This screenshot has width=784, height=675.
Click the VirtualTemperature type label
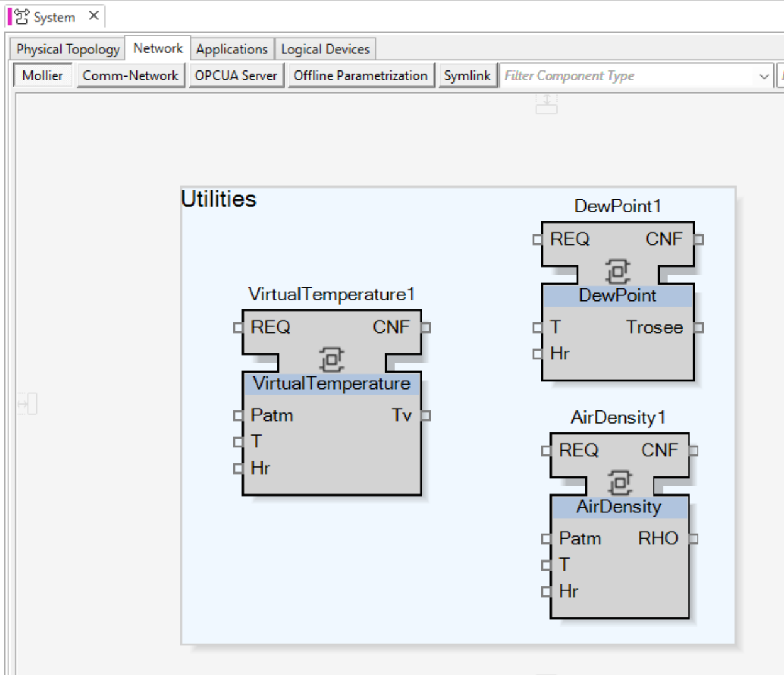(331, 383)
